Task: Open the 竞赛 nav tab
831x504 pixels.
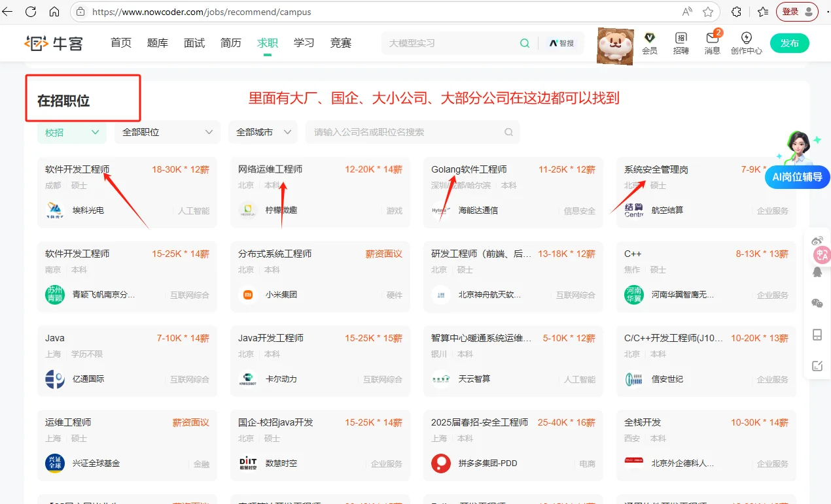Action: 341,43
